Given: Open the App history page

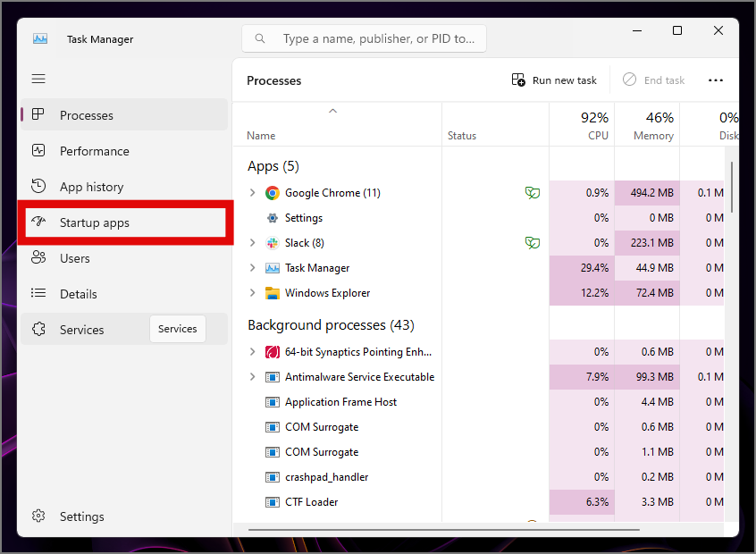Looking at the screenshot, I should click(x=124, y=187).
